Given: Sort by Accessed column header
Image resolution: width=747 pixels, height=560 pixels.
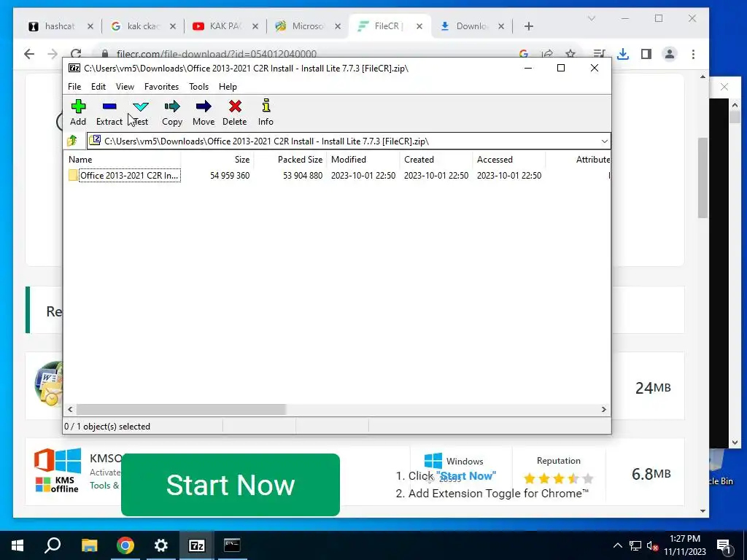Looking at the screenshot, I should point(509,160).
